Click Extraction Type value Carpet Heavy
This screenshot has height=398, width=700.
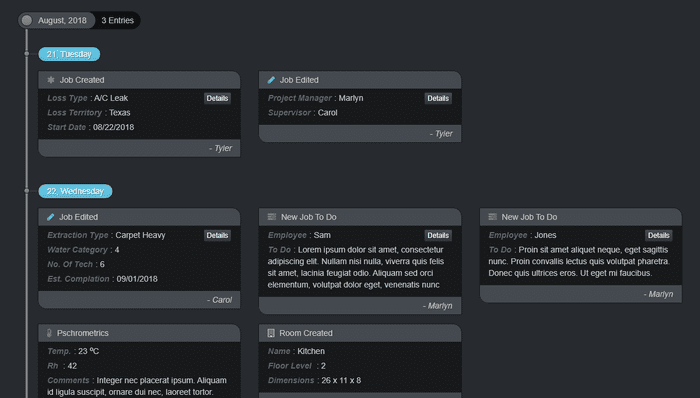[140, 235]
